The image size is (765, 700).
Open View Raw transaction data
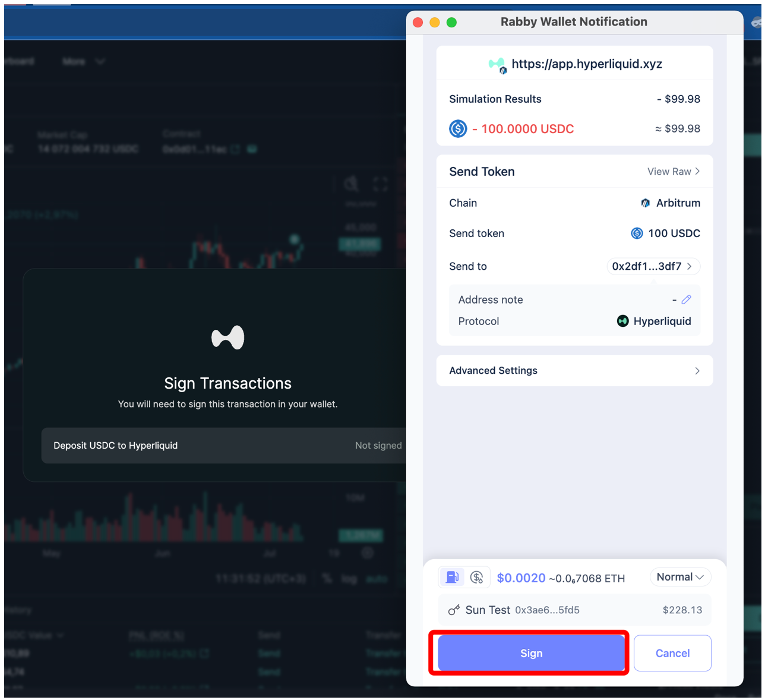(673, 172)
